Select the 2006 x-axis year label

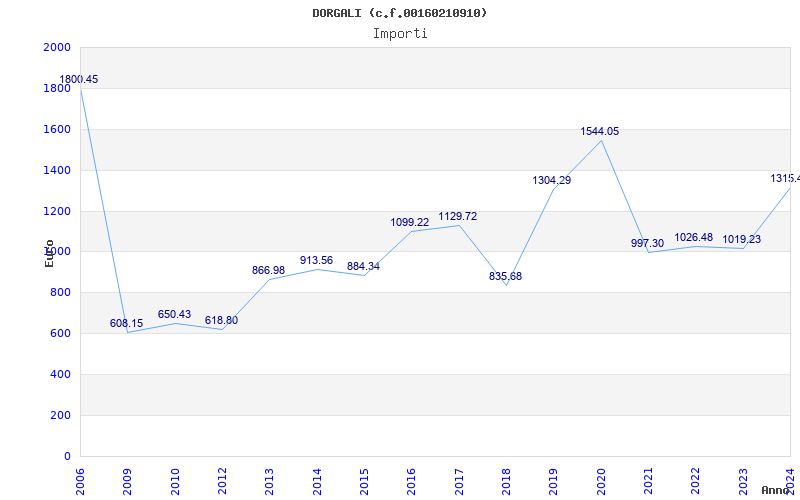tap(80, 481)
